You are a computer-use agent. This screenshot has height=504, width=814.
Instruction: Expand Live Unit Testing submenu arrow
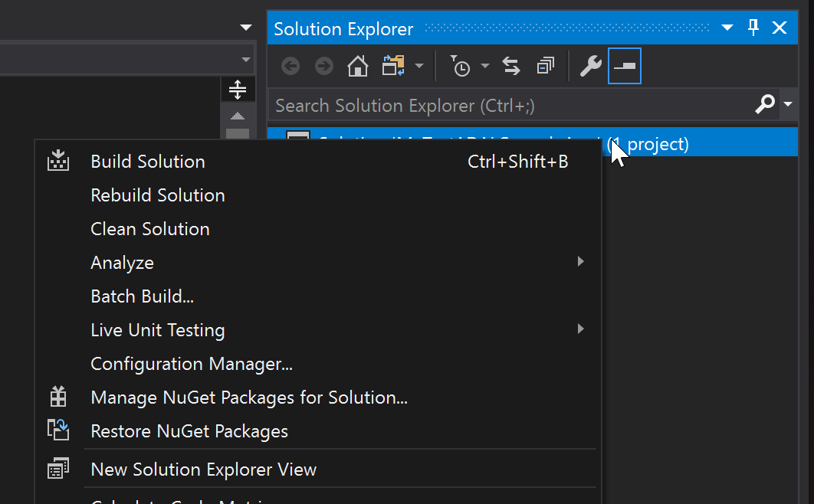coord(581,329)
